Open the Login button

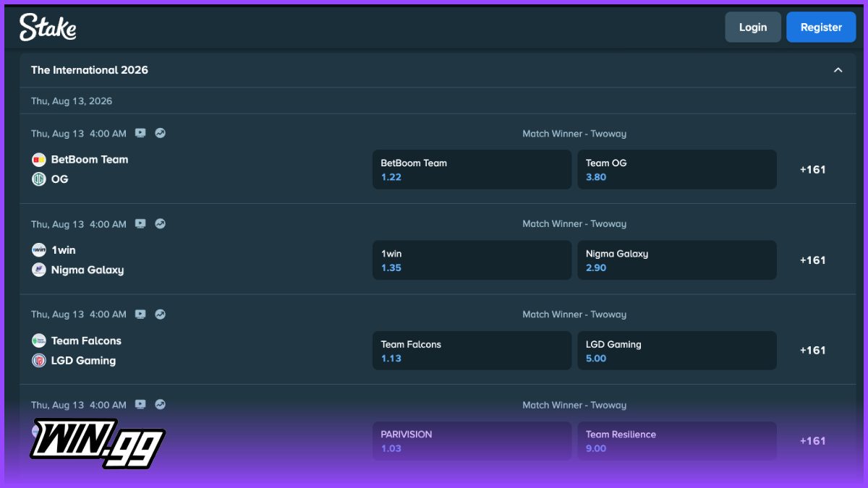pyautogui.click(x=753, y=27)
